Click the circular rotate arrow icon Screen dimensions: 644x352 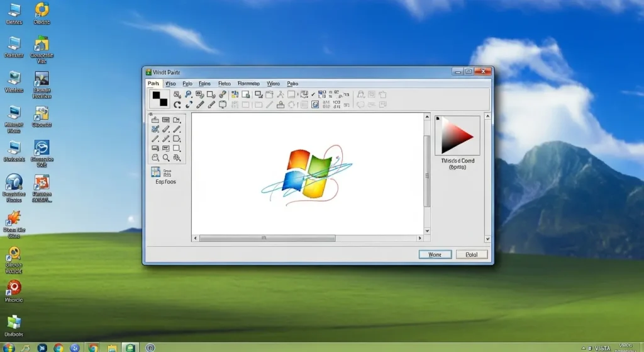[x=177, y=105]
